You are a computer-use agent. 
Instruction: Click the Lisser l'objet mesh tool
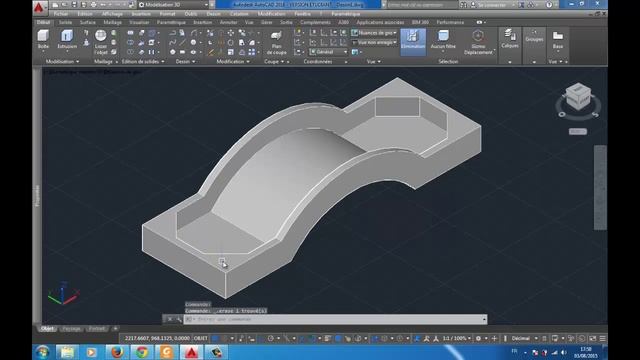click(x=100, y=42)
